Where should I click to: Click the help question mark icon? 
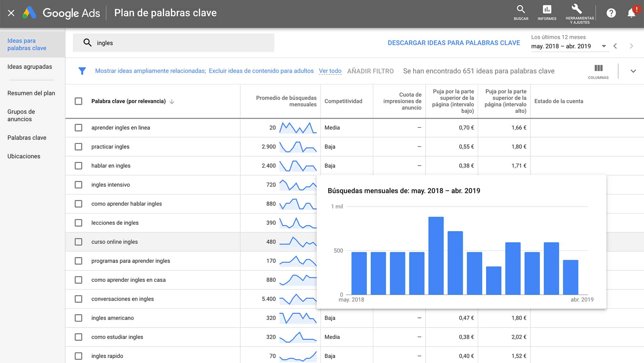click(x=611, y=13)
